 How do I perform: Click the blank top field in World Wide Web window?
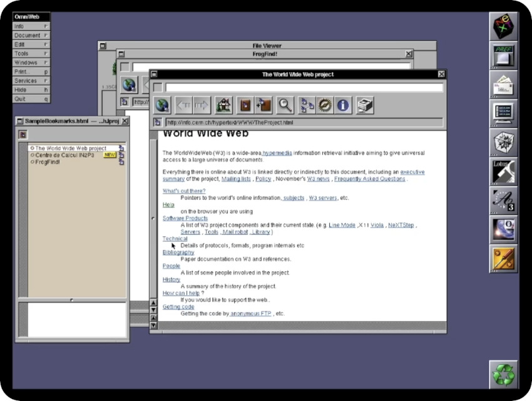(304, 87)
